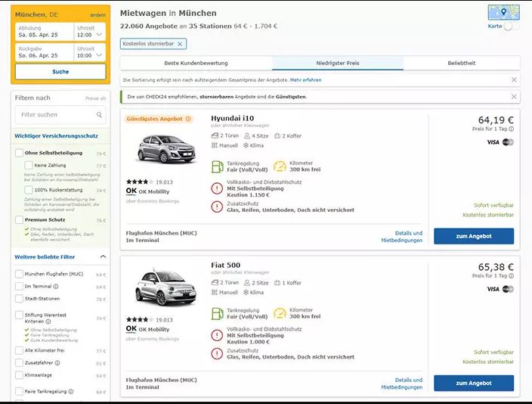This screenshot has height=404, width=532.
Task: Open the Mehr erfahren link
Action: click(x=305, y=80)
